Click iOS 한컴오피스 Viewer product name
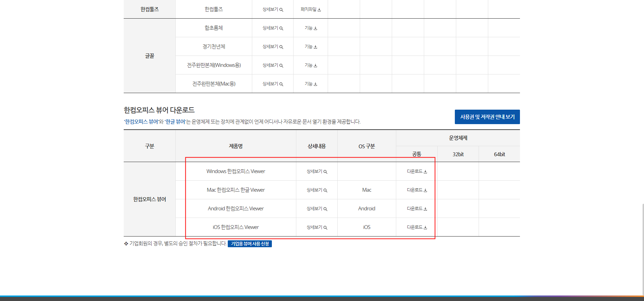 236,227
